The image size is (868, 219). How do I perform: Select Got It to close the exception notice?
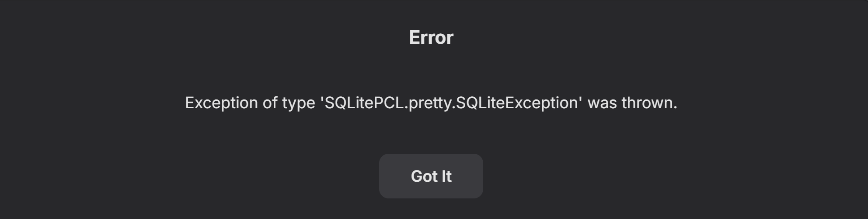[431, 176]
